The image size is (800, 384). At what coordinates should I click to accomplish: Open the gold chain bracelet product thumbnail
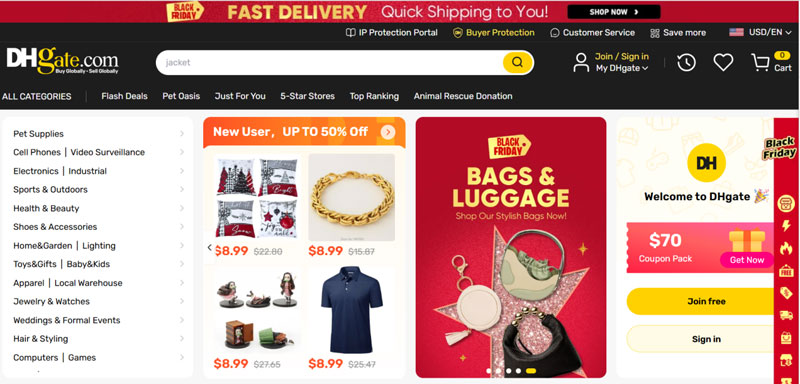pyautogui.click(x=352, y=197)
